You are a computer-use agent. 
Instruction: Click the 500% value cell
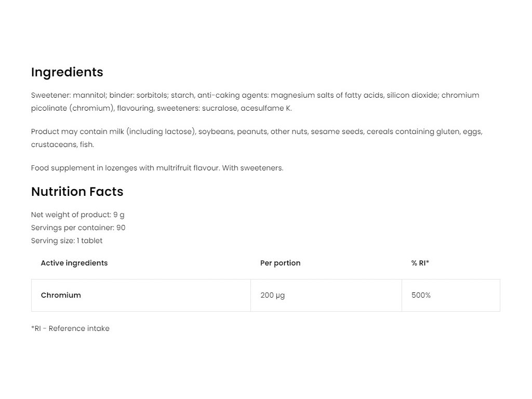(421, 295)
